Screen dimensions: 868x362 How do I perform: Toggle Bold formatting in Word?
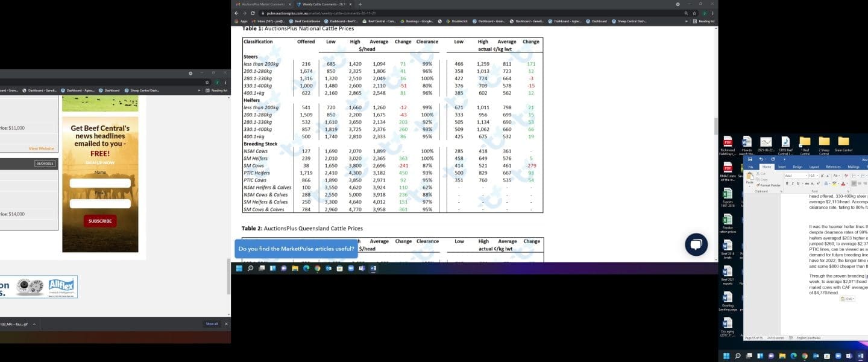(787, 183)
